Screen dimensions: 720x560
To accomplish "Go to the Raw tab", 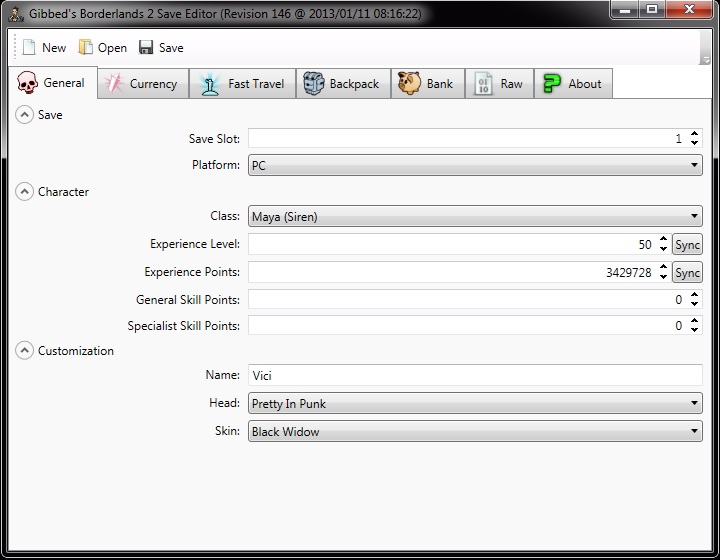I will [500, 84].
